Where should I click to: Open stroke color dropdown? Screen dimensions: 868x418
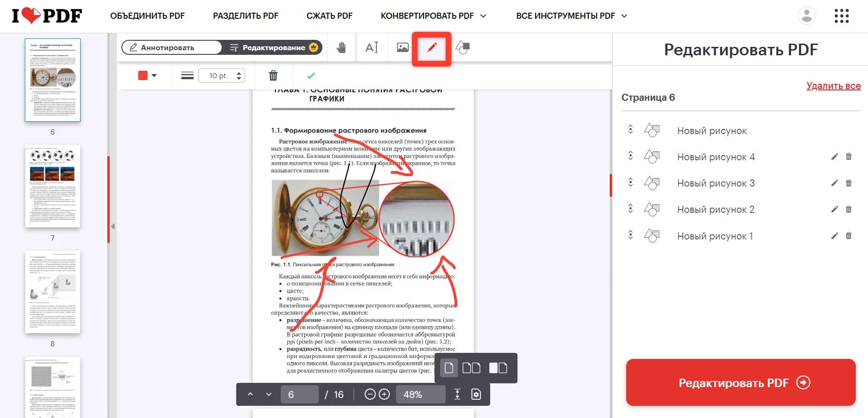[147, 75]
